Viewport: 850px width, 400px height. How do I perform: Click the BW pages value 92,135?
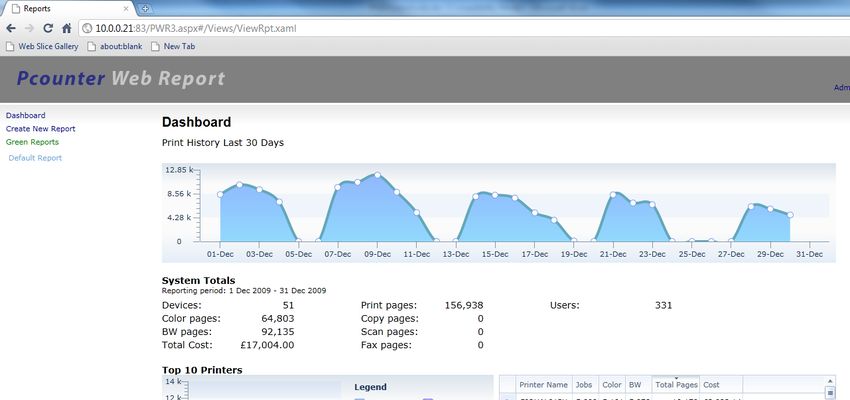pos(278,332)
